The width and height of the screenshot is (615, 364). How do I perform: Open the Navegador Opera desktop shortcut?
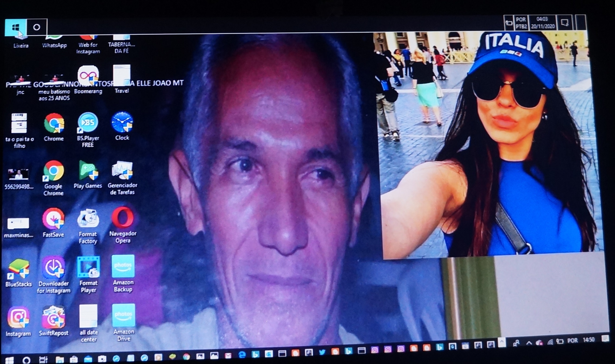tap(123, 218)
